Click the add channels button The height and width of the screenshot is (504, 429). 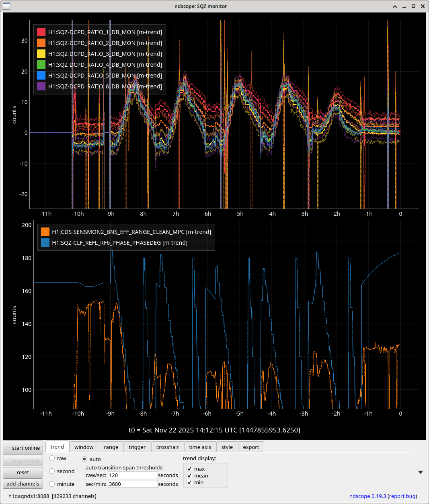[x=23, y=484]
